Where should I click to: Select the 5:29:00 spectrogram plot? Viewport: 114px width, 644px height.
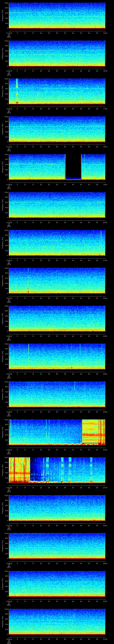click(x=57, y=584)
